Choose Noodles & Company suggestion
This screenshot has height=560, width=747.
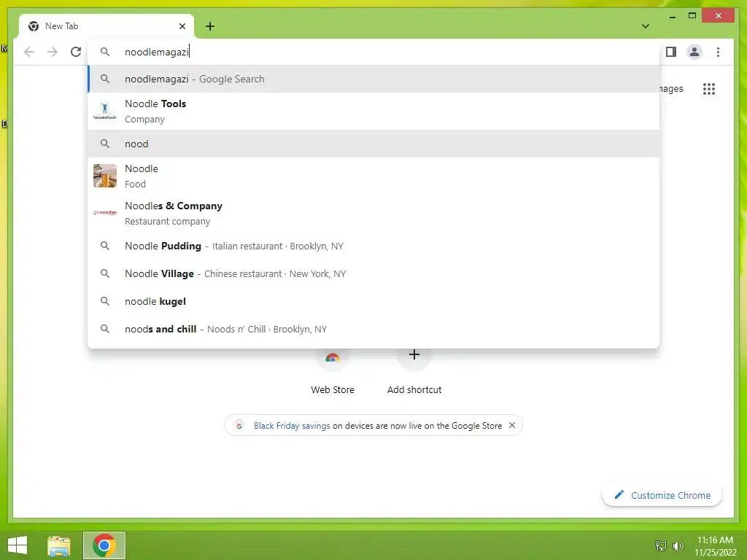(373, 214)
